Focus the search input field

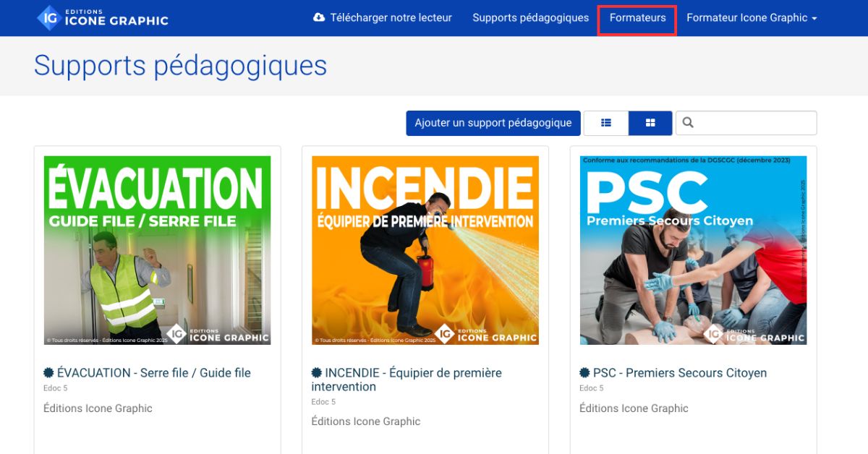click(x=754, y=123)
